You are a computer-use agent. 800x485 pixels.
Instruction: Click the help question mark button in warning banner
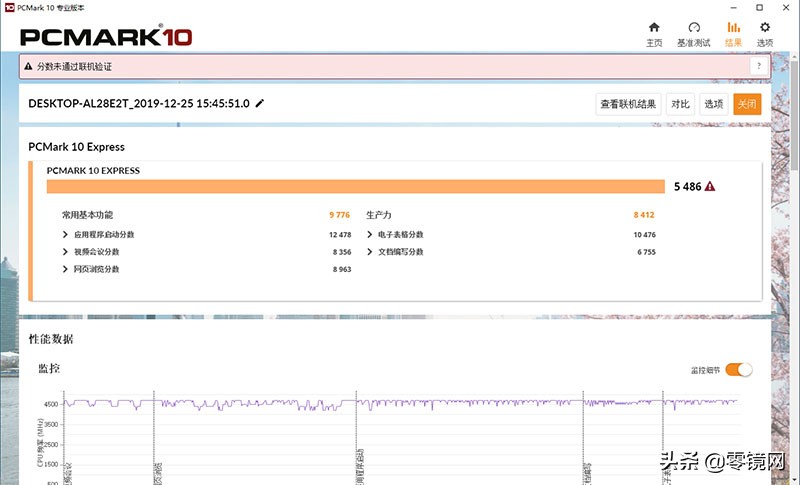759,66
